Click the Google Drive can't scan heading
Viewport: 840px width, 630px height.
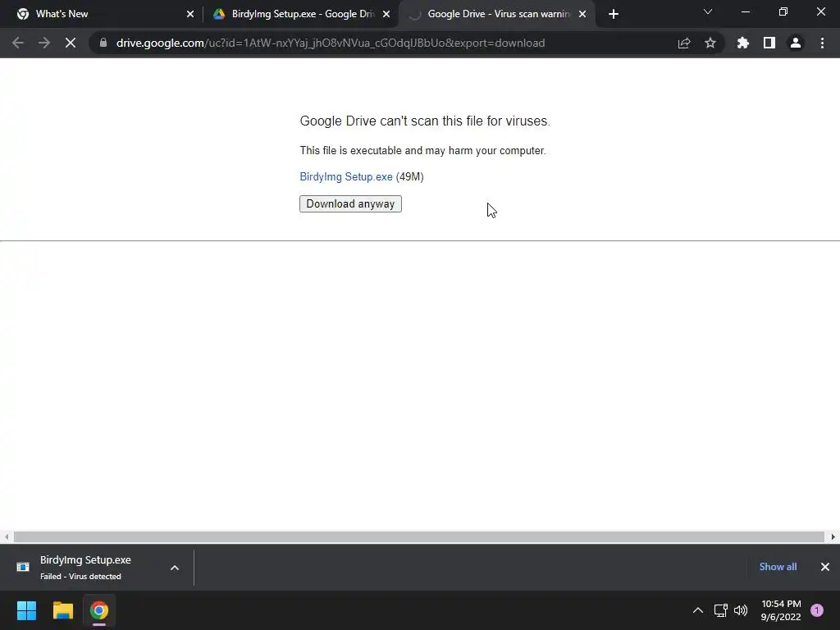pos(425,121)
